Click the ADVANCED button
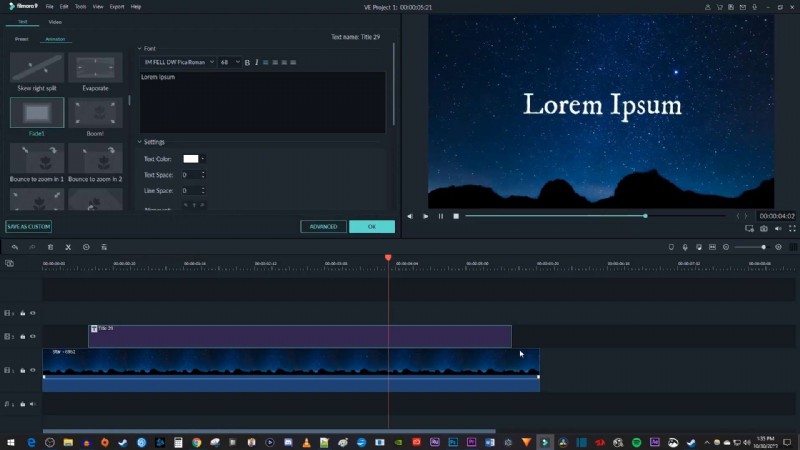 tap(323, 227)
